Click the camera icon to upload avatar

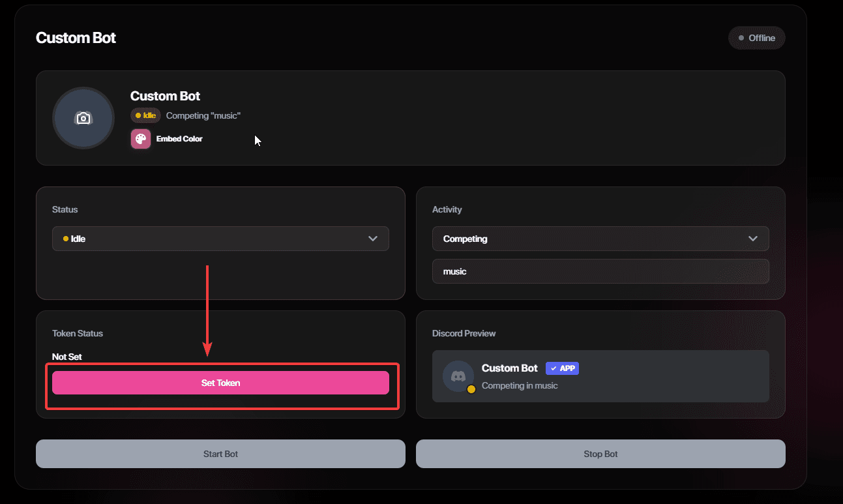pyautogui.click(x=83, y=118)
